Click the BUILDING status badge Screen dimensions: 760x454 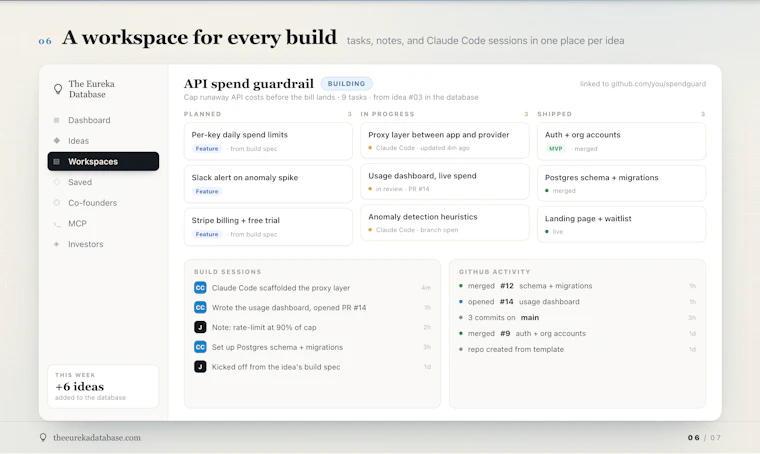[347, 84]
